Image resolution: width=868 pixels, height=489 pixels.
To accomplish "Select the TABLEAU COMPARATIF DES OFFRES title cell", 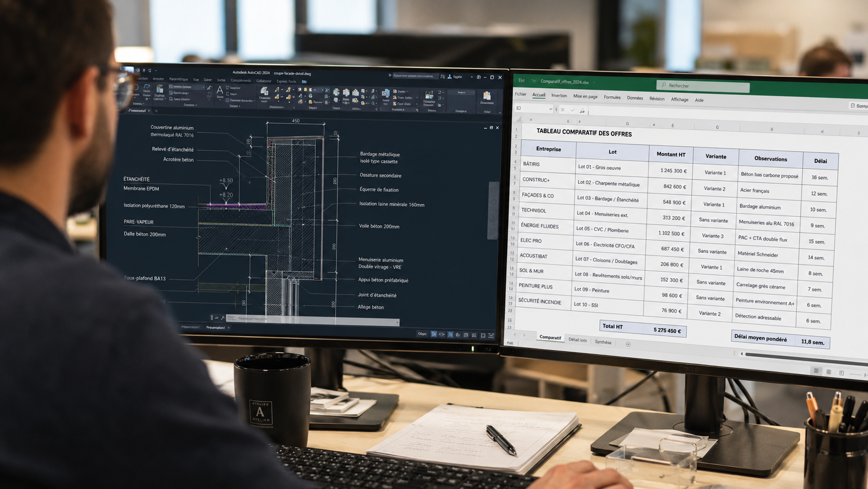I will [584, 133].
